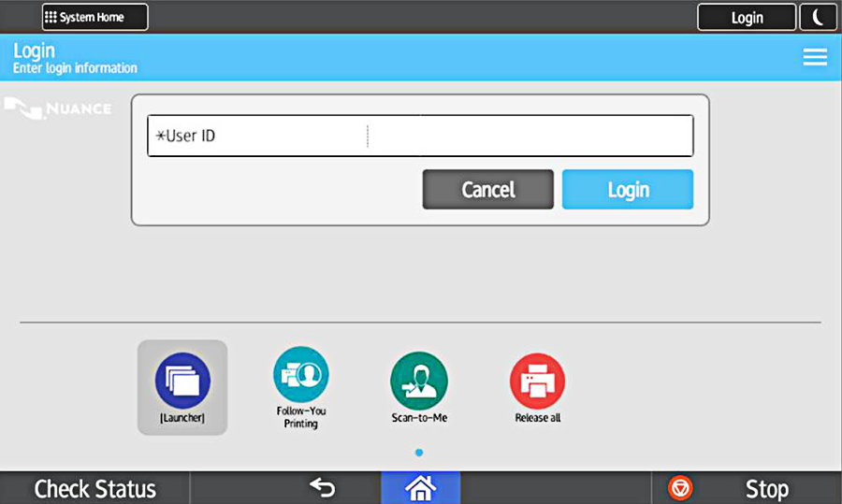This screenshot has height=504, width=842.
Task: Click the Login button in top bar
Action: point(747,17)
